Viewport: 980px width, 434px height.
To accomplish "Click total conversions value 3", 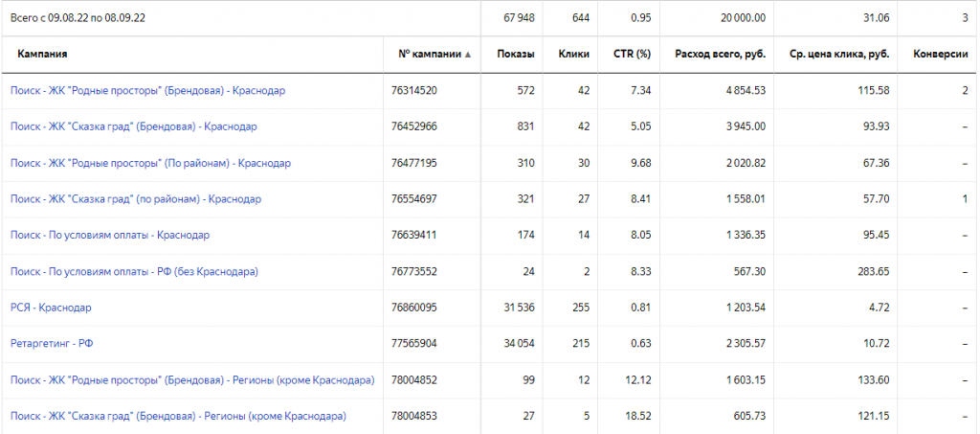I will coord(965,17).
